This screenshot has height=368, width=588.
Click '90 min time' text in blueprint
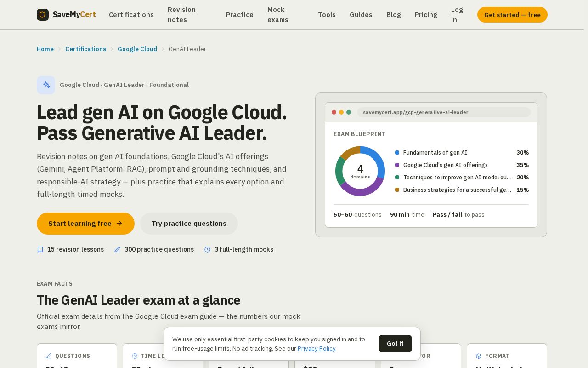tap(407, 215)
